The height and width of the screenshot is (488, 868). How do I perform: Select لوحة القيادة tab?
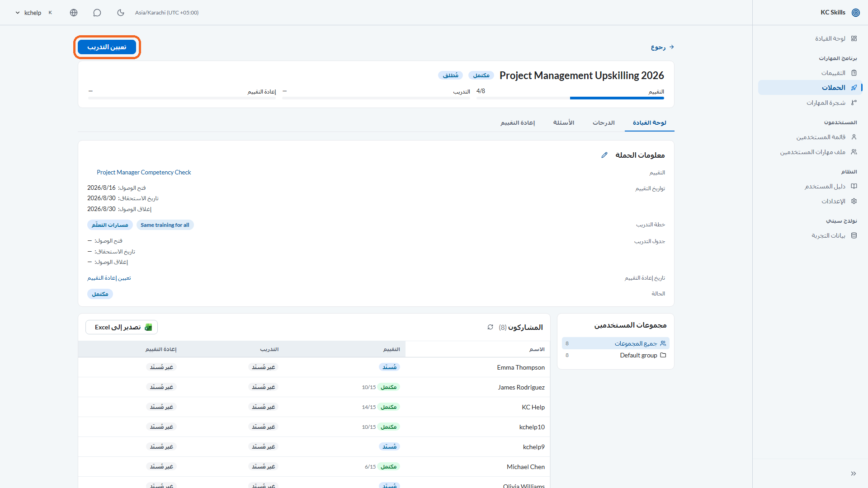click(650, 123)
